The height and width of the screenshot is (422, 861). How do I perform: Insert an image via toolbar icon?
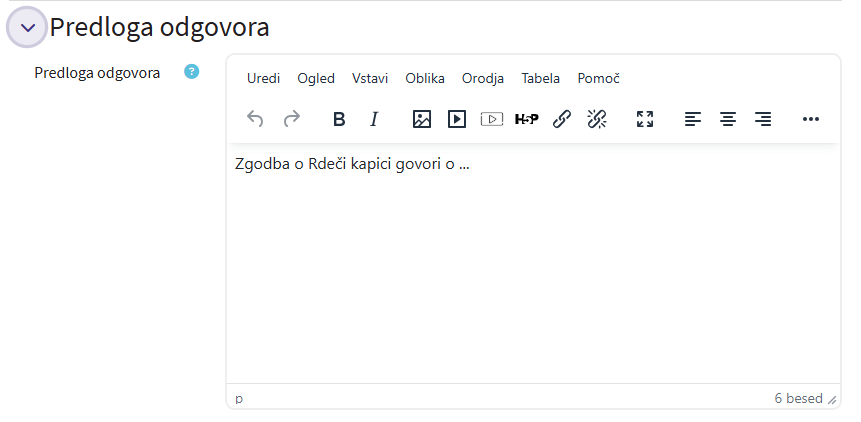click(422, 119)
